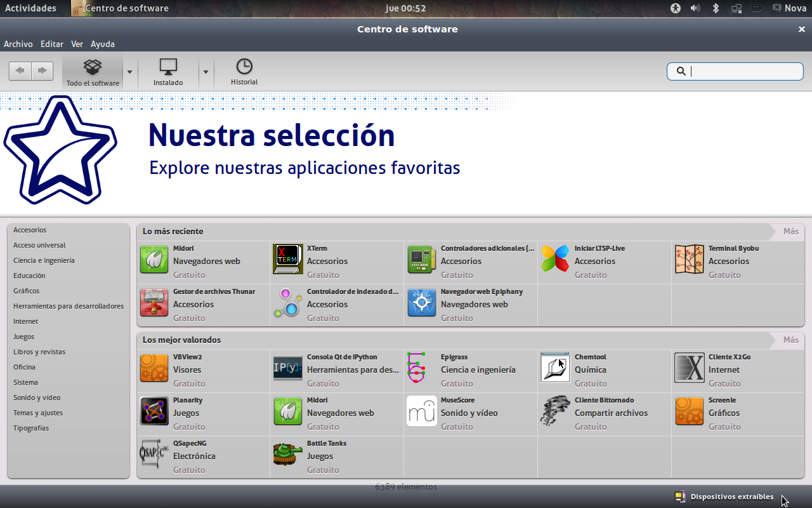Click Más in Lo más reciente header
This screenshot has width=812, height=508.
[x=790, y=231]
